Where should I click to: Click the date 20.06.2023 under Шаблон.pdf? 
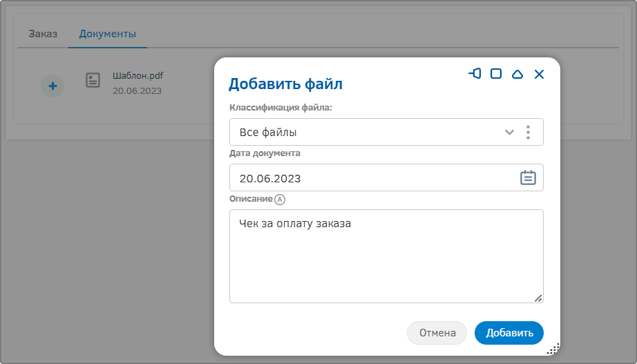[x=137, y=91]
